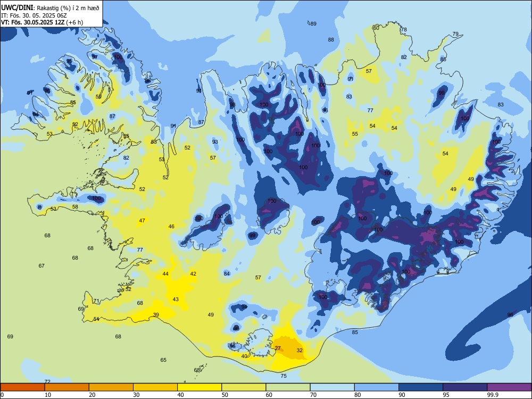532x399 pixels.
Task: Select the 39 humidity reading
Action: coord(156,314)
